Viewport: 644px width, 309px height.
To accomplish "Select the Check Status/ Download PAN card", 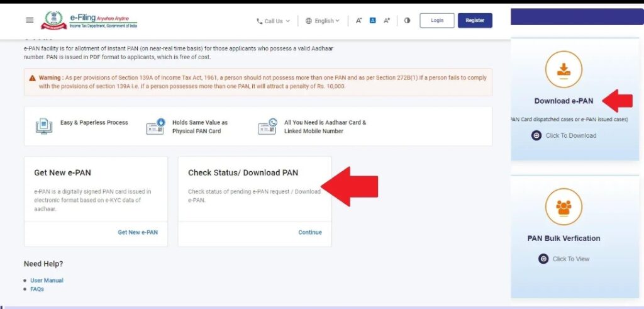I will coord(255,201).
